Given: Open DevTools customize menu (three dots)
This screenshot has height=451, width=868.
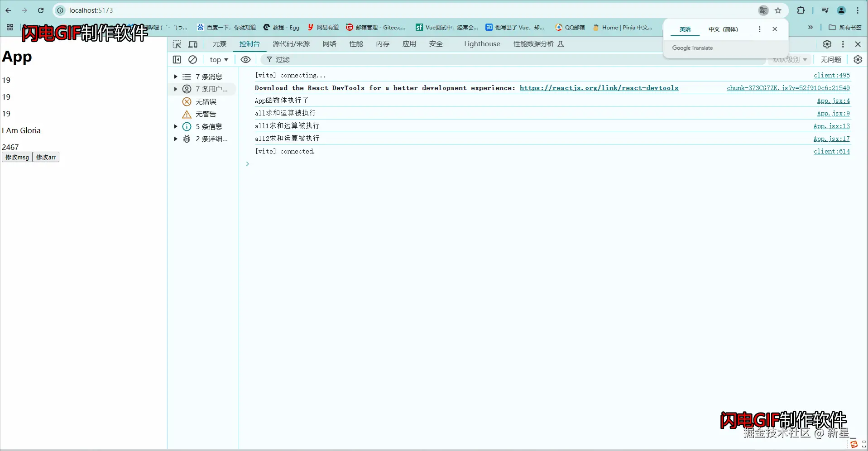Looking at the screenshot, I should [842, 44].
